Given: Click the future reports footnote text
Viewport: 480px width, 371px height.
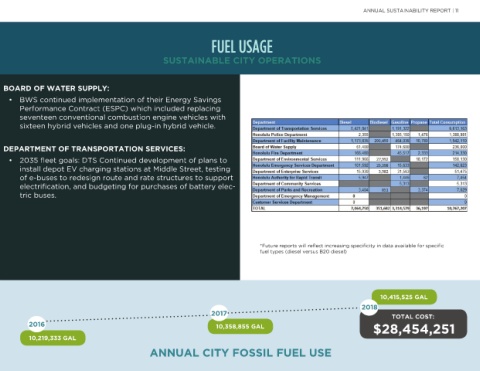Looking at the screenshot, I should click(352, 249).
